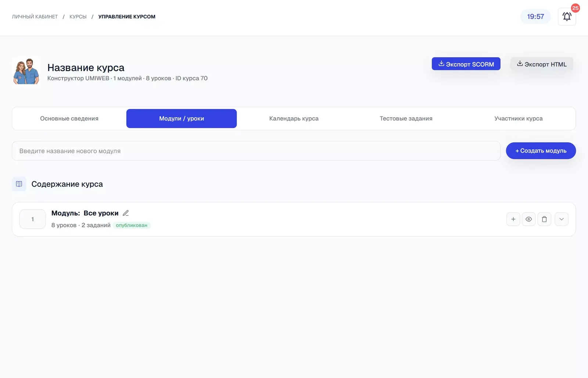Click the Название курса heading
The width and height of the screenshot is (588, 378).
click(86, 68)
